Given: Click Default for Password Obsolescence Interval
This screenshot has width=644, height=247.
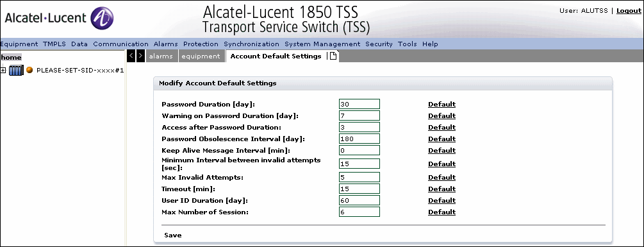Looking at the screenshot, I should [x=442, y=139].
